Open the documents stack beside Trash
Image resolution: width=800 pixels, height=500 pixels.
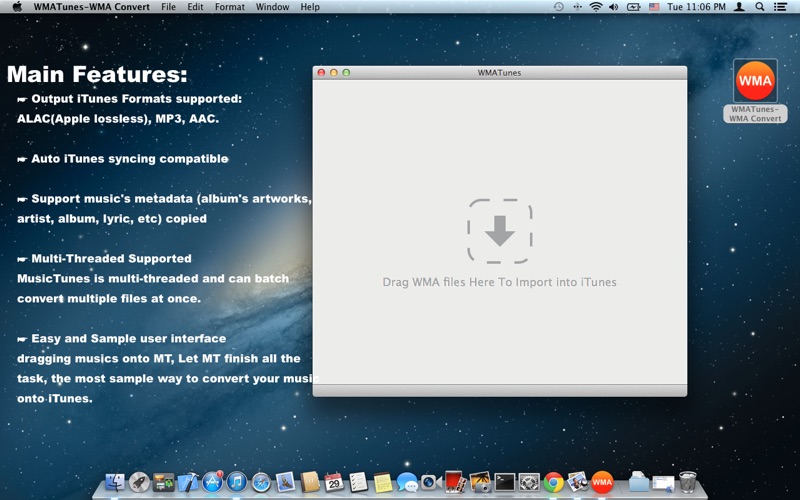tap(663, 482)
